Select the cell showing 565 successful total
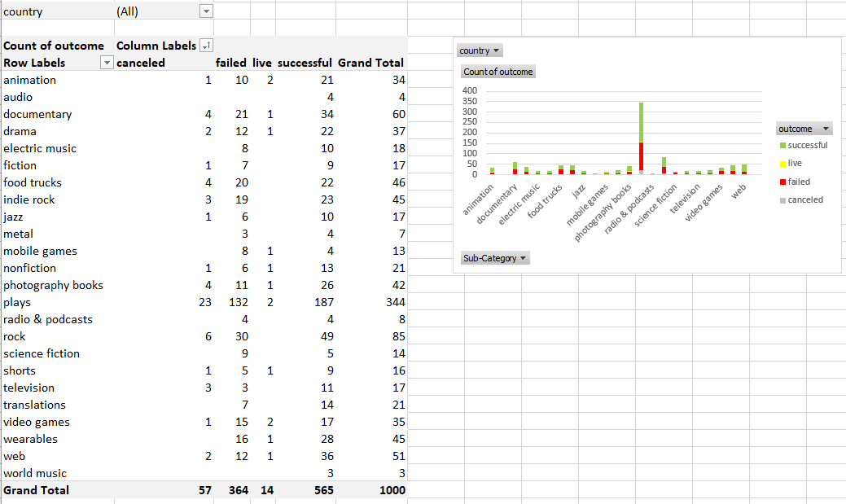 coord(323,490)
